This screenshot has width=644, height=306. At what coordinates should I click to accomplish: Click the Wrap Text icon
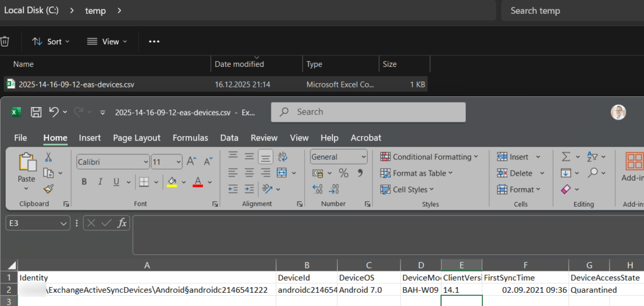(282, 157)
